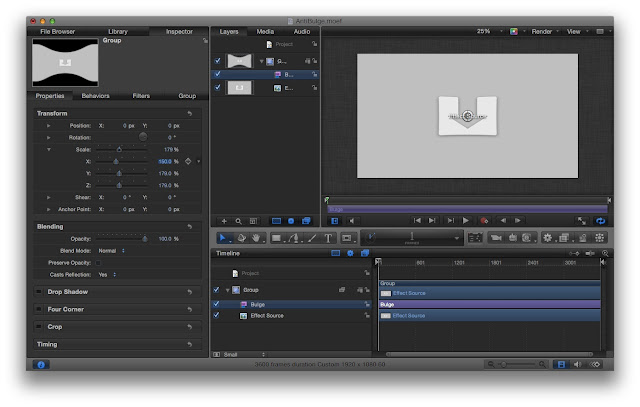Screen dimensions: 640x407
Task: Click the Add Light icon
Action: [513, 238]
